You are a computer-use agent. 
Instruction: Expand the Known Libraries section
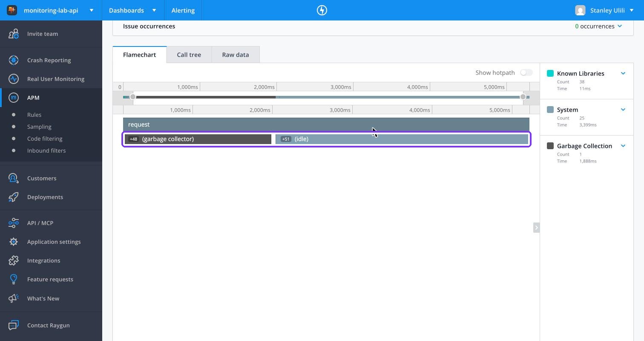click(623, 73)
